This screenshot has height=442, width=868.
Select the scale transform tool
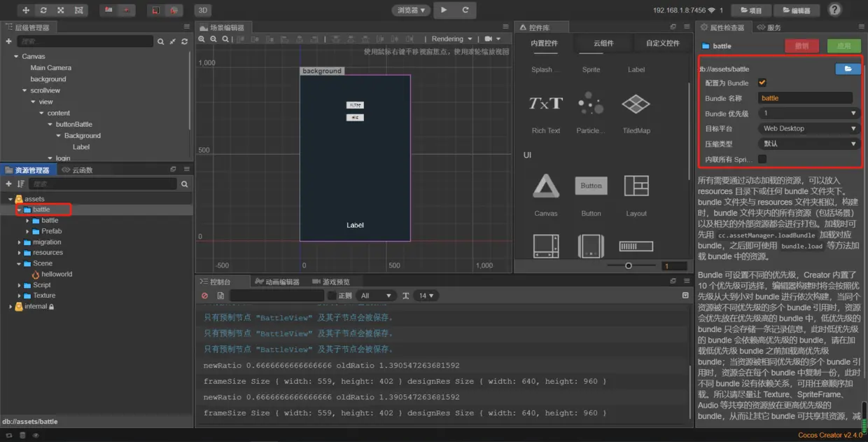click(61, 11)
